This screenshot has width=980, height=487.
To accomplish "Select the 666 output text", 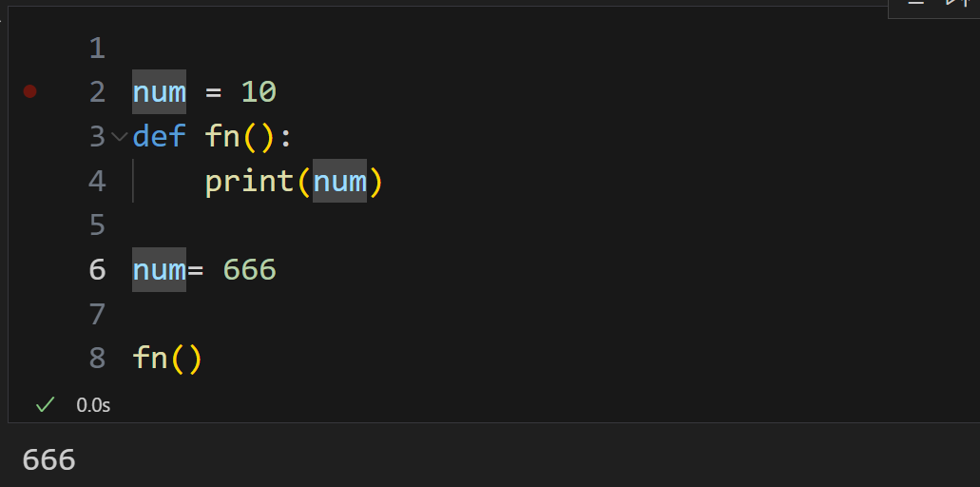I will (x=48, y=460).
